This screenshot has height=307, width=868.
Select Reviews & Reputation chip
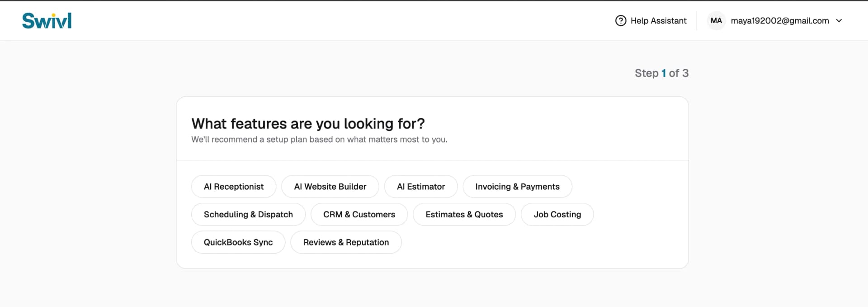coord(346,242)
